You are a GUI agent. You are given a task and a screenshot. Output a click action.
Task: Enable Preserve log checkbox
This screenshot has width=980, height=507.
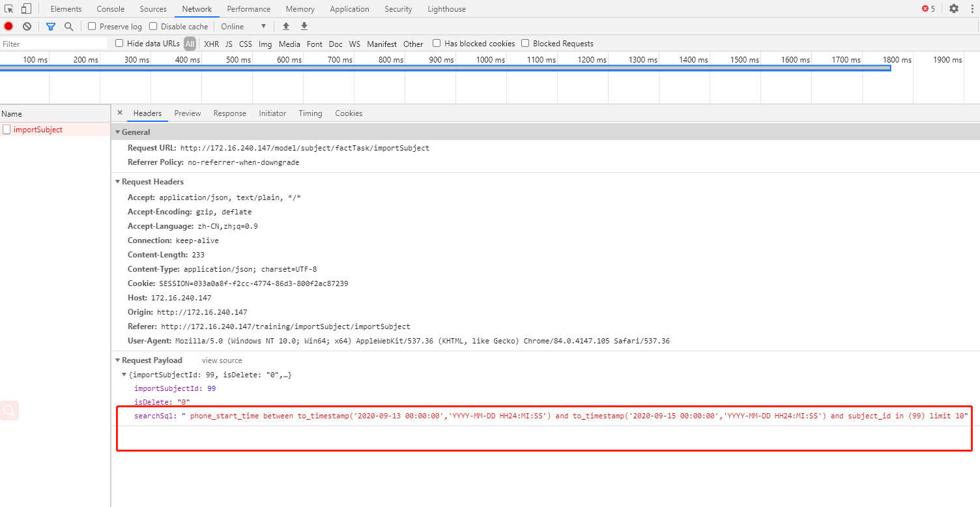pos(92,26)
